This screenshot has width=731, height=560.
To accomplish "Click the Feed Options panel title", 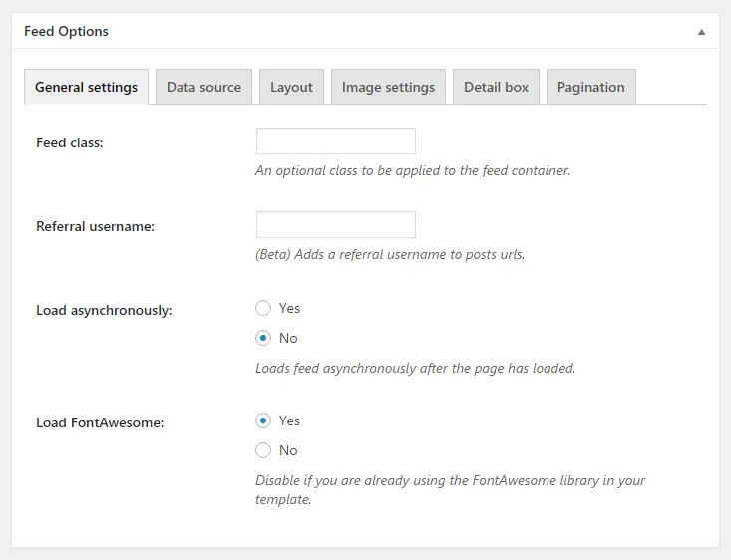I will [x=66, y=31].
